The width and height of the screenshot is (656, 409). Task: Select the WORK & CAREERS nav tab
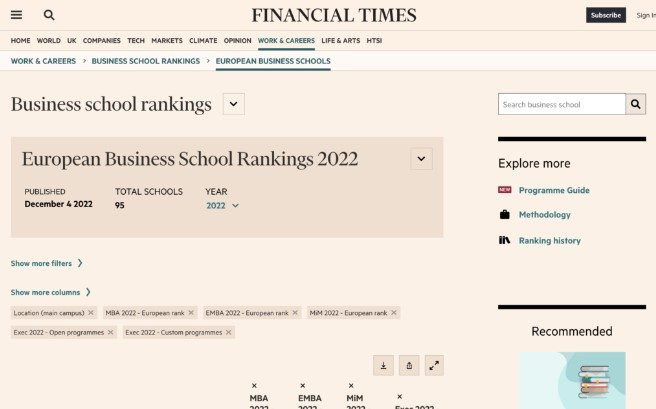[286, 41]
